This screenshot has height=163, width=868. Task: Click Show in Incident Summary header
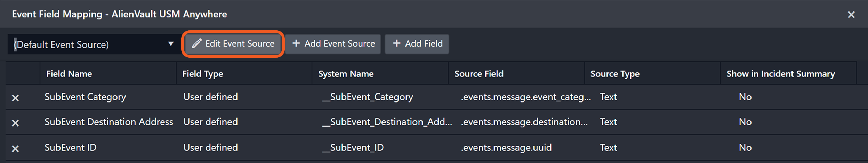[780, 74]
